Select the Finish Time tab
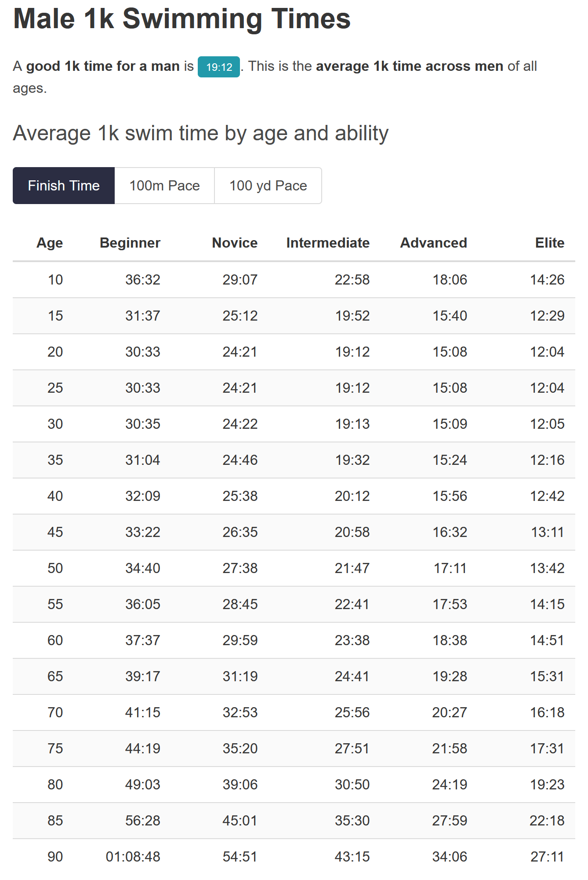The image size is (588, 880). [64, 186]
